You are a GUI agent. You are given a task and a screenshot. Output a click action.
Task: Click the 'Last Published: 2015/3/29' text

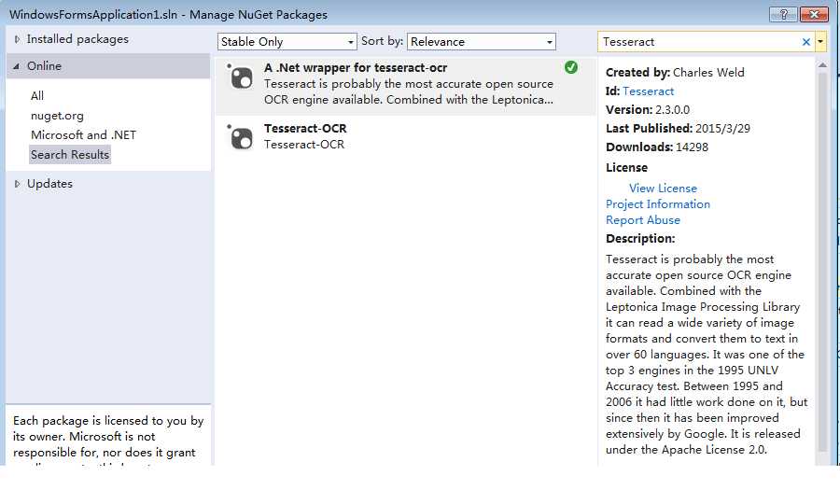(678, 129)
